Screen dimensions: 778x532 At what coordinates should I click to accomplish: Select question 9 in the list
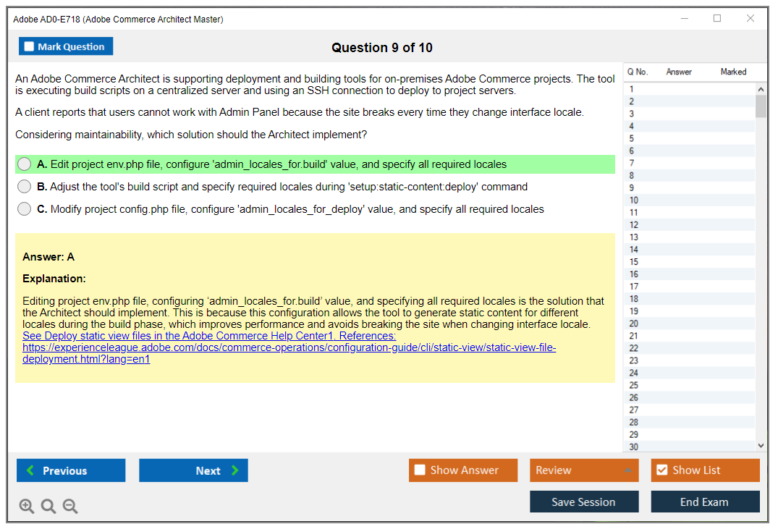tap(633, 188)
